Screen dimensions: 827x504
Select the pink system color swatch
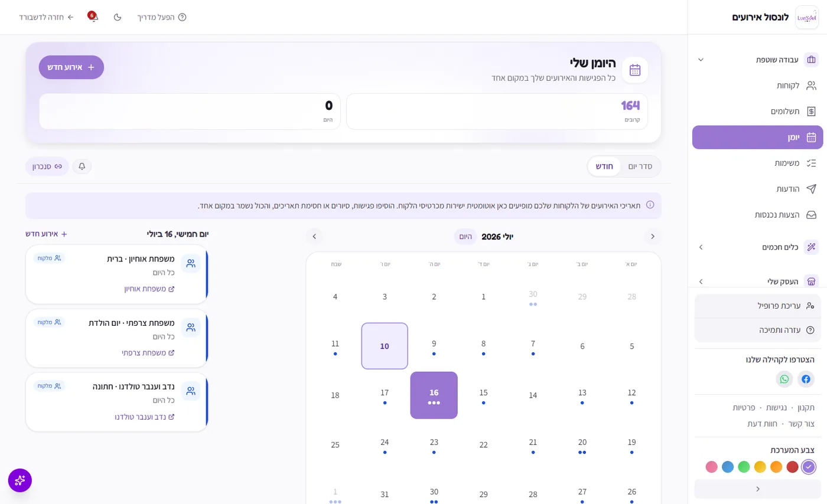(712, 467)
